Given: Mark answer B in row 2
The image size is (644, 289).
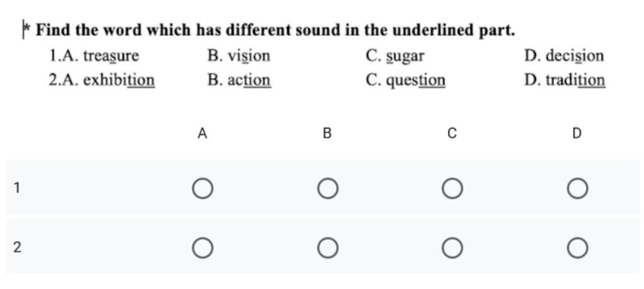Looking at the screenshot, I should pos(327,248).
